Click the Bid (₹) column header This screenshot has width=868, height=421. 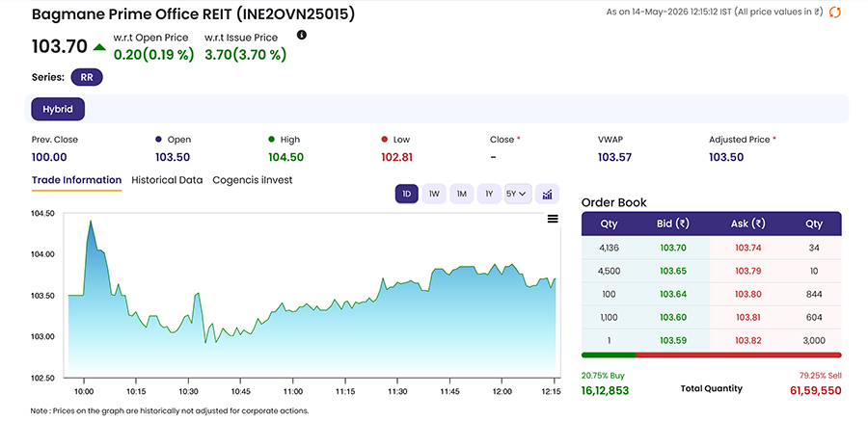tap(673, 224)
